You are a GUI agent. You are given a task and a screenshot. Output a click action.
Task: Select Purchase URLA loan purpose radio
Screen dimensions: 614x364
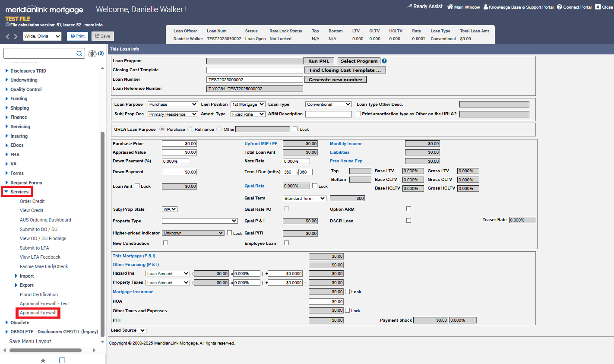tap(162, 129)
